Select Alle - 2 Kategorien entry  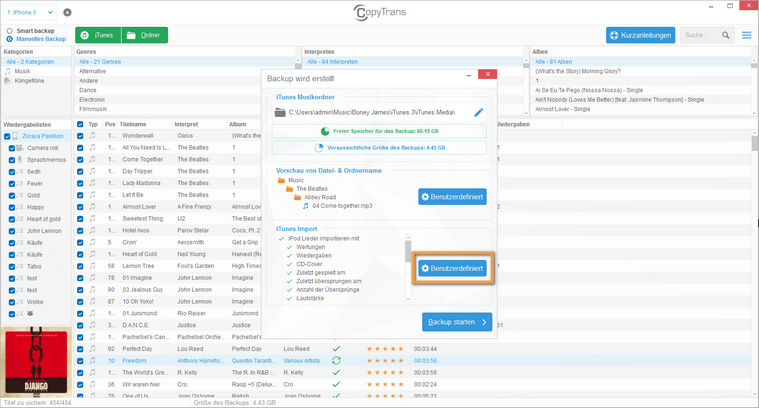point(30,62)
